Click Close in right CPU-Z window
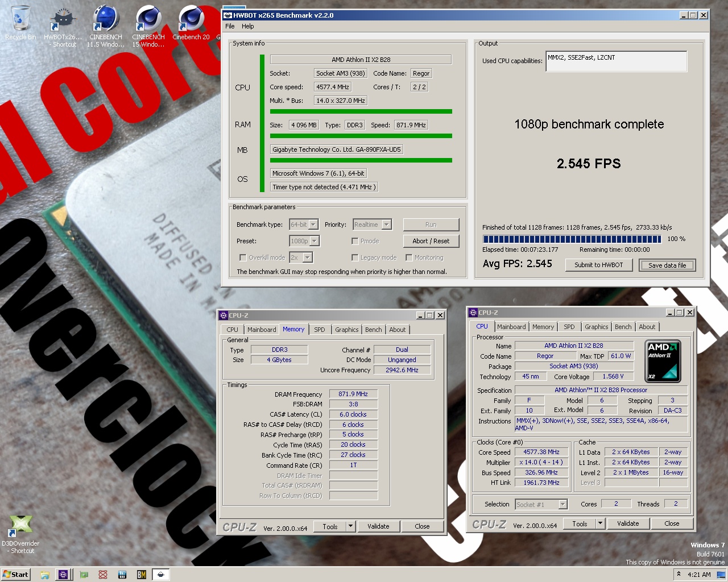Viewport: 728px width, 582px height. tap(672, 523)
